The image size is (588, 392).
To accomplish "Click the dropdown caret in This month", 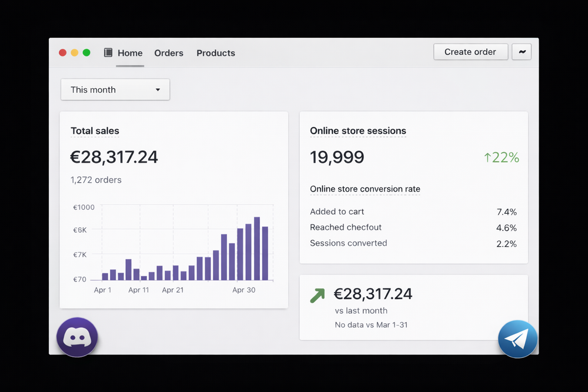I will click(x=158, y=90).
